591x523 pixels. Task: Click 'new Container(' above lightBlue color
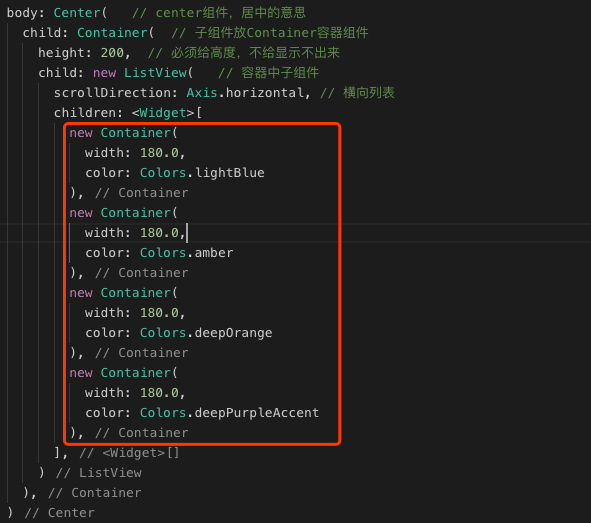(x=123, y=133)
